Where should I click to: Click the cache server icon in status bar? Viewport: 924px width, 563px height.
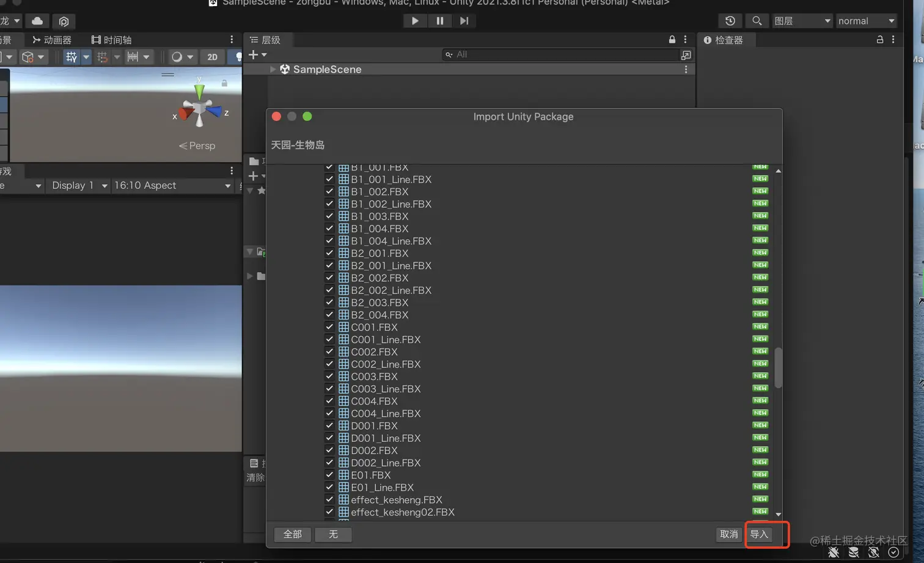click(854, 552)
